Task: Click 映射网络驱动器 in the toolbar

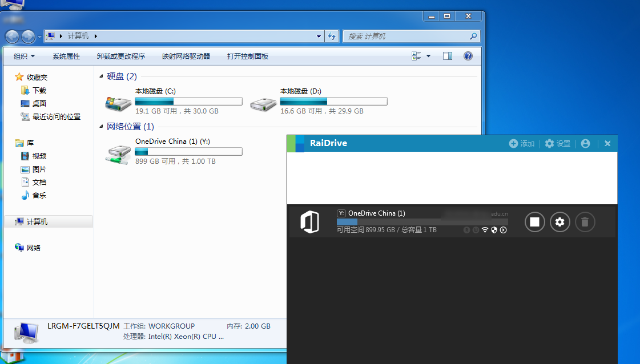Action: point(186,56)
